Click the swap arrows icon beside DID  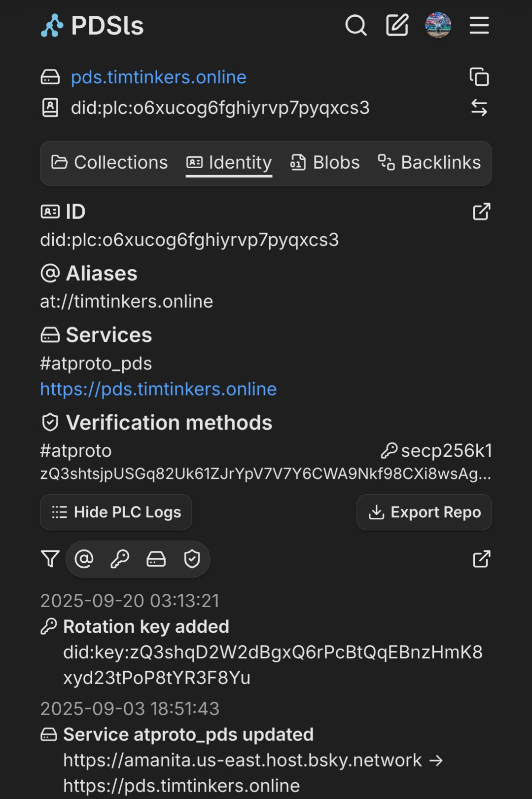click(479, 108)
